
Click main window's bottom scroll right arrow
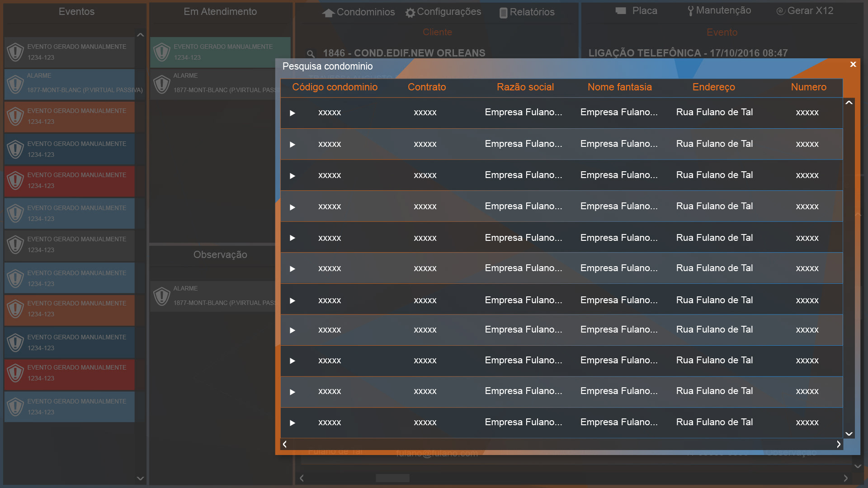point(846,478)
